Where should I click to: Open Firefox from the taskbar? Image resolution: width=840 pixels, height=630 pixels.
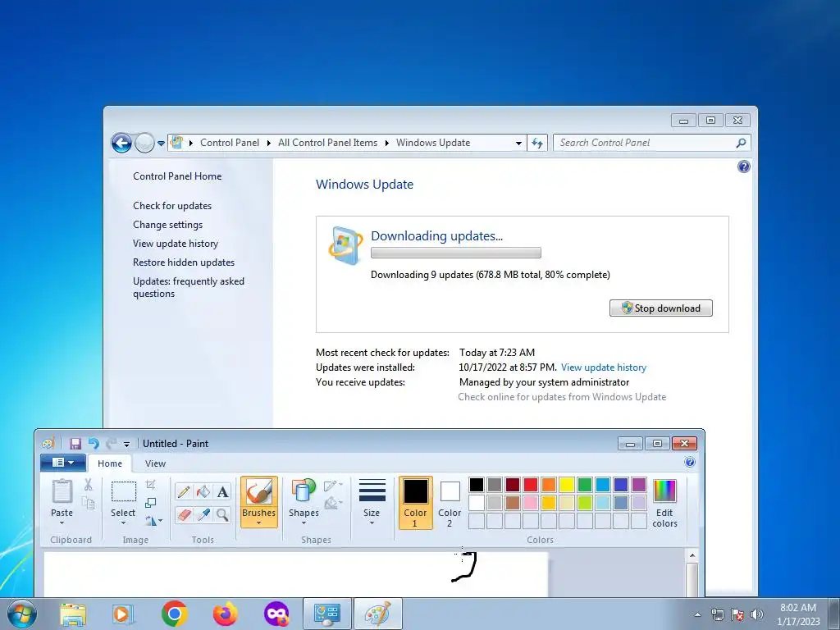[x=225, y=614]
